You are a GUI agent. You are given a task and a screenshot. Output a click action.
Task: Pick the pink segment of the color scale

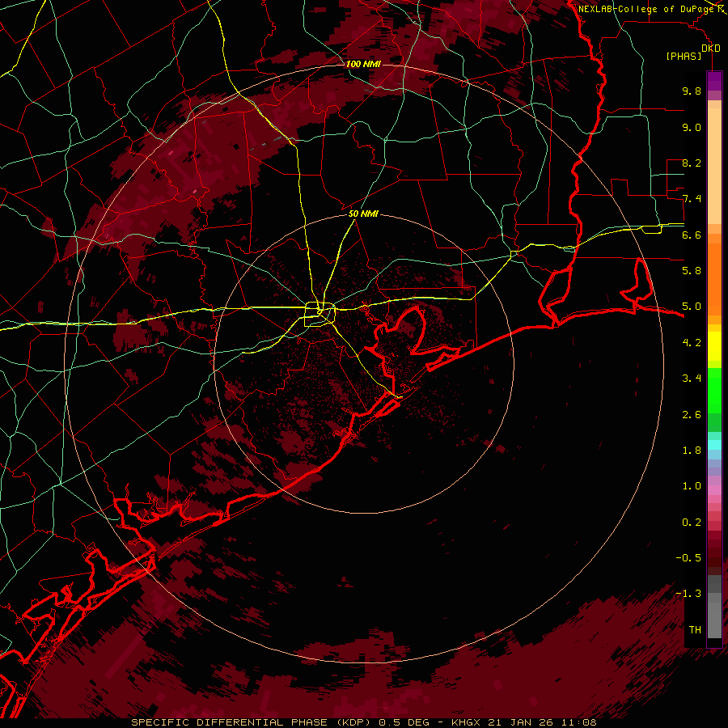(x=714, y=490)
